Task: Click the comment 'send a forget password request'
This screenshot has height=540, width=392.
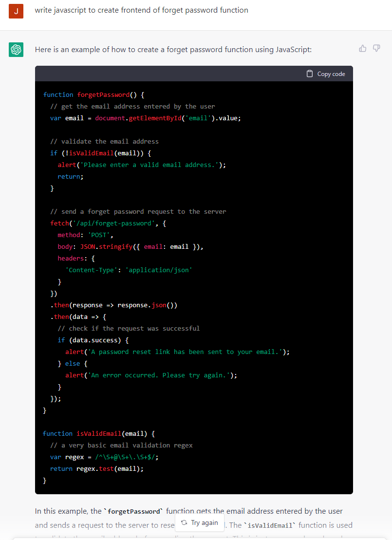Action: pyautogui.click(x=138, y=211)
